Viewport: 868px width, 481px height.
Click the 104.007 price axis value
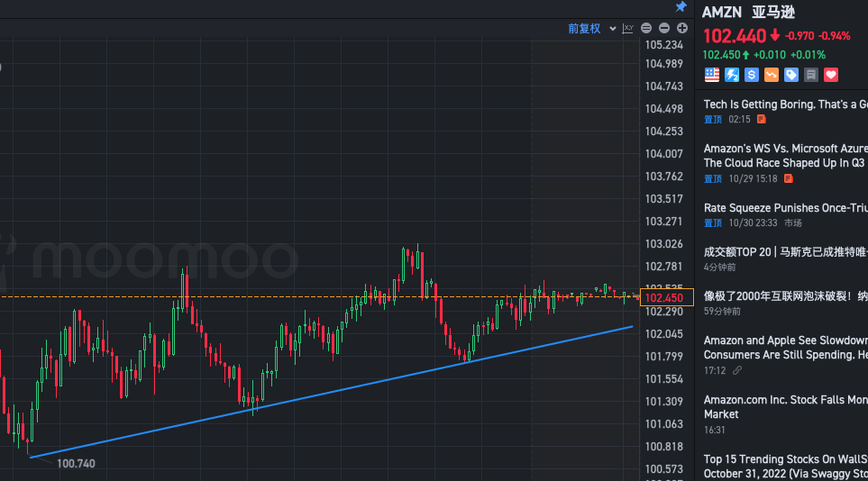point(663,153)
